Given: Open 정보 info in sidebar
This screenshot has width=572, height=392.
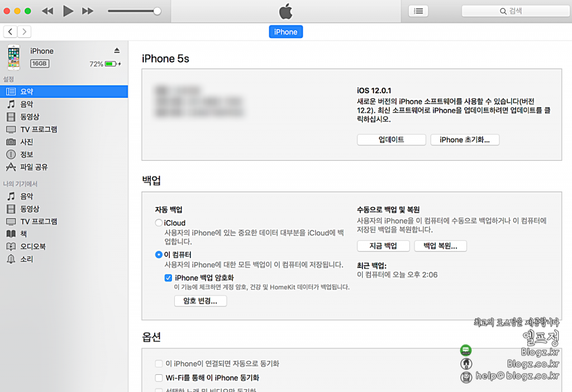Looking at the screenshot, I should 64,155.
